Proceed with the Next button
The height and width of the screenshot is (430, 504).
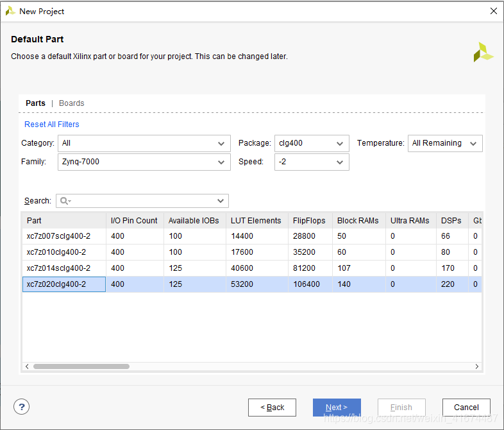(x=337, y=408)
